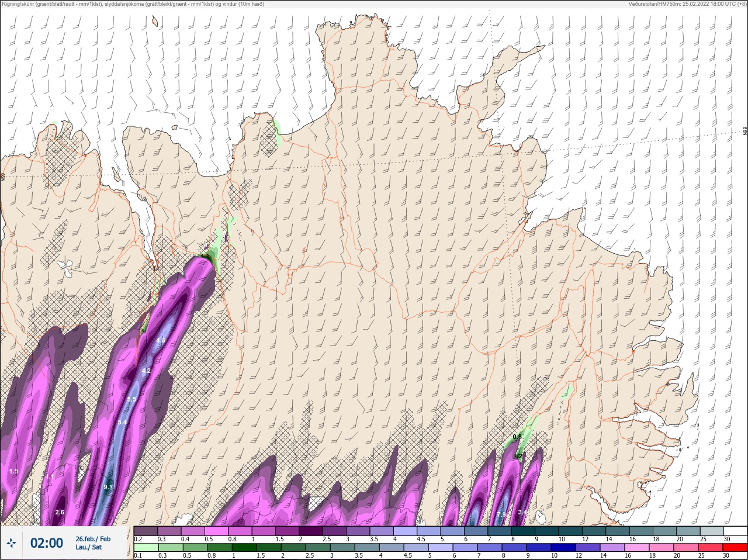
Task: Click the 3.4 precipitation value on map
Action: click(523, 513)
